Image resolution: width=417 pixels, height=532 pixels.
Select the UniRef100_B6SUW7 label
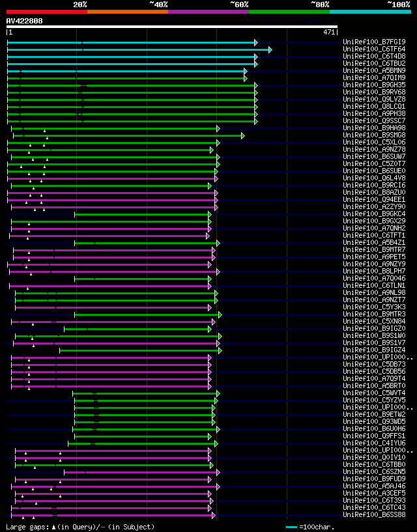pos(374,156)
